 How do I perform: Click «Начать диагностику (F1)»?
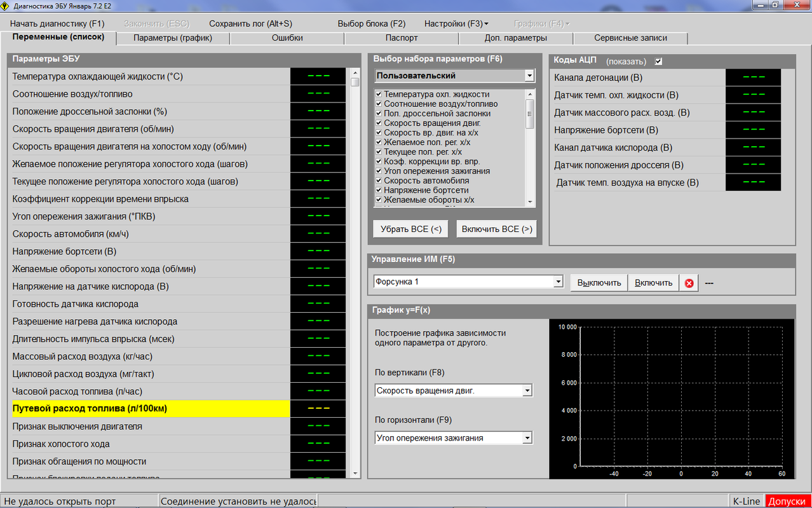pos(57,24)
